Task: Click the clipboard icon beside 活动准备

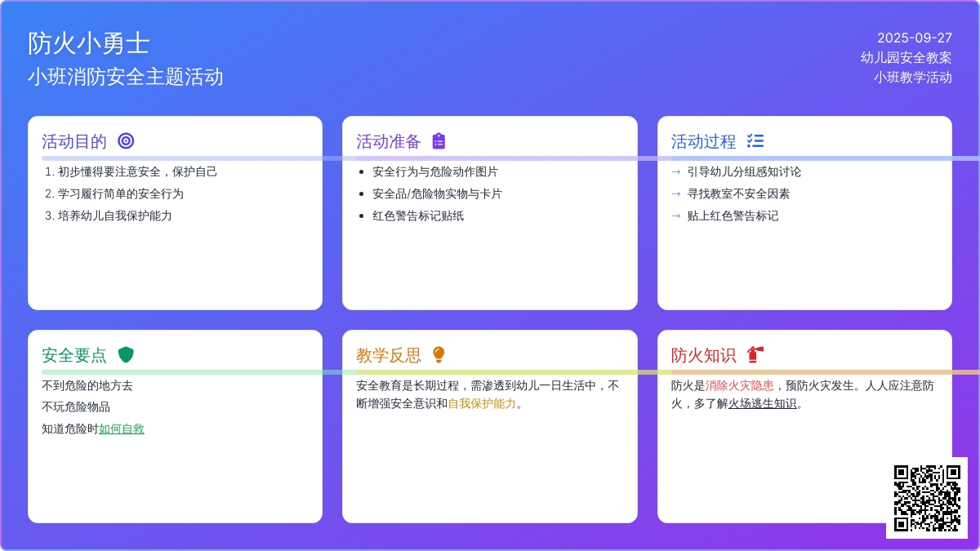Action: click(x=439, y=141)
